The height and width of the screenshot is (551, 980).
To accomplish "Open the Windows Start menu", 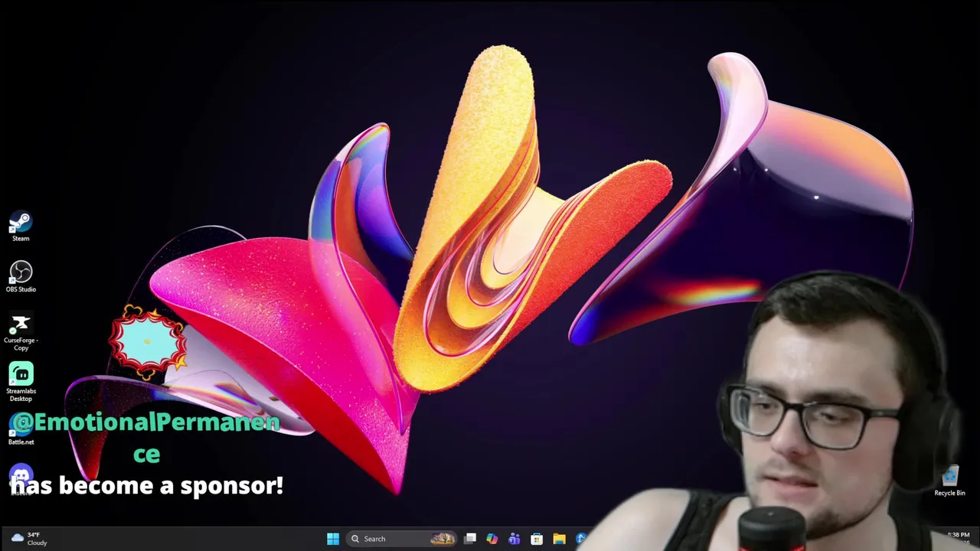I will [333, 539].
